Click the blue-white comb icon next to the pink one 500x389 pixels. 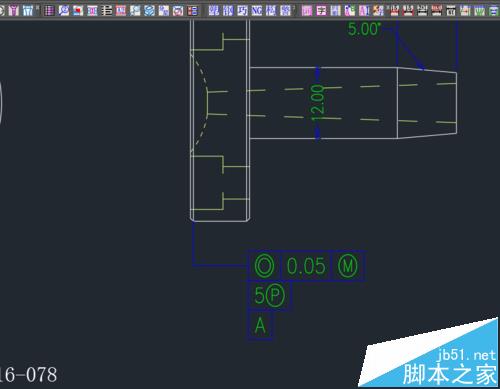click(x=28, y=10)
